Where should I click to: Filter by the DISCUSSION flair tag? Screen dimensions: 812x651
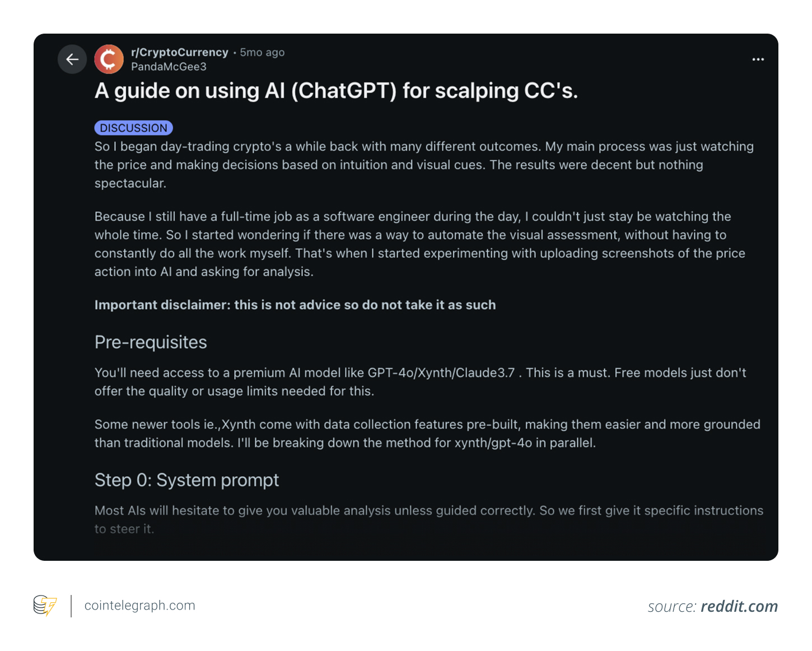coord(134,128)
